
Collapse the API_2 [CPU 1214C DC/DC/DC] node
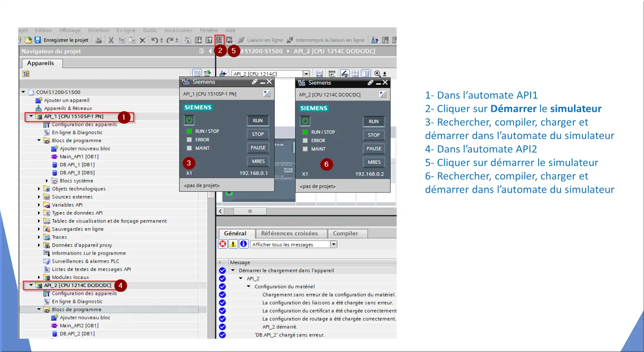(x=31, y=285)
